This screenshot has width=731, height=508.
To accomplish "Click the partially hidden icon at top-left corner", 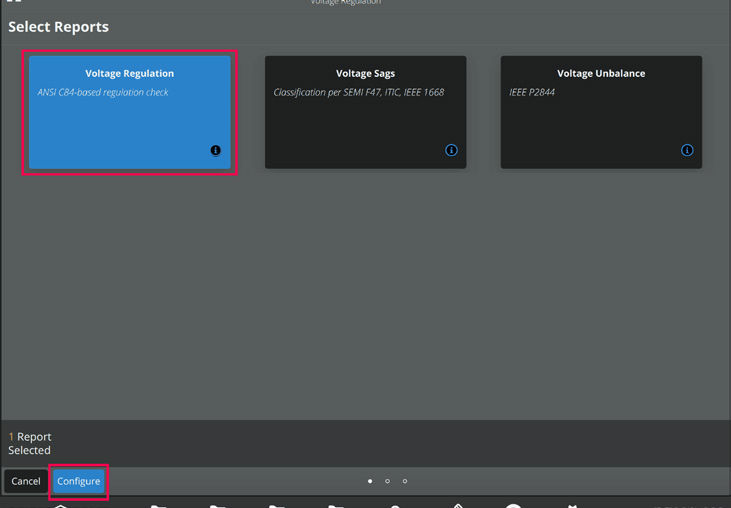I will pos(14,2).
